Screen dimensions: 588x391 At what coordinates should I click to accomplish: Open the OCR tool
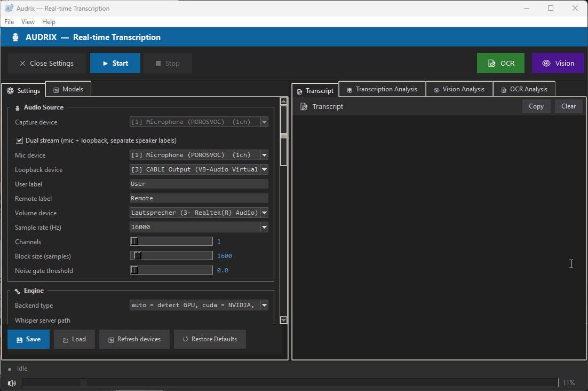(x=500, y=63)
